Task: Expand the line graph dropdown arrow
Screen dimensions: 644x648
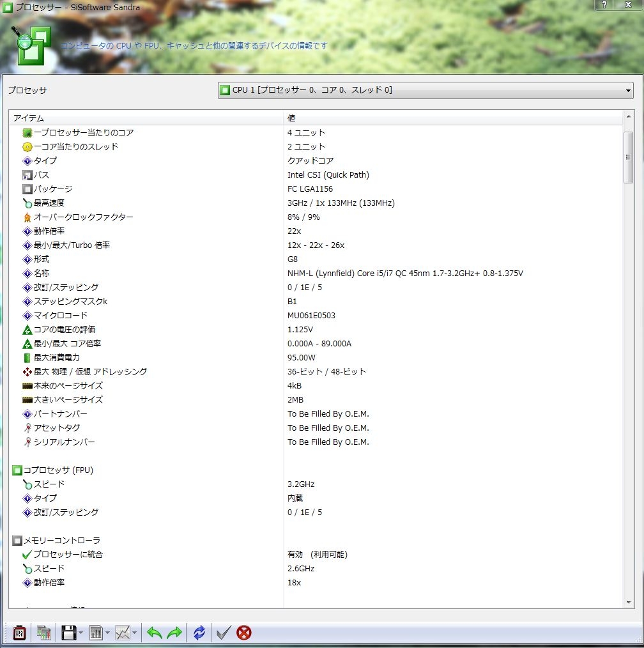Action: (x=135, y=633)
